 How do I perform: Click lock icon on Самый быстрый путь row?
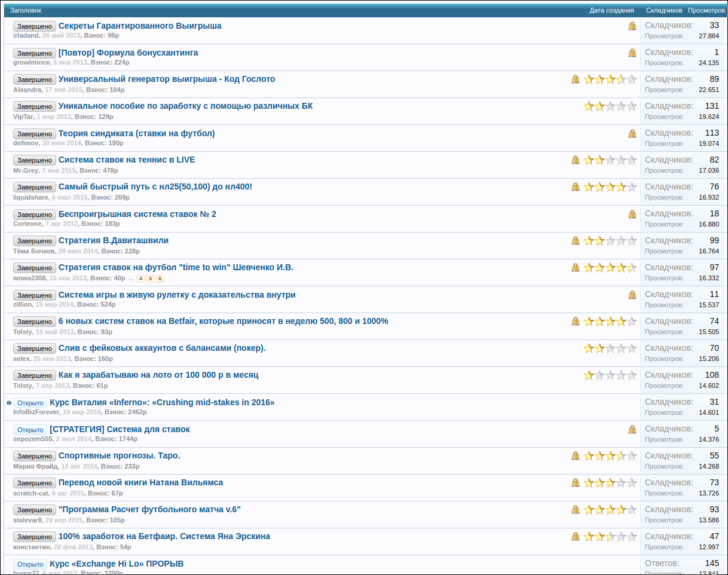(576, 186)
